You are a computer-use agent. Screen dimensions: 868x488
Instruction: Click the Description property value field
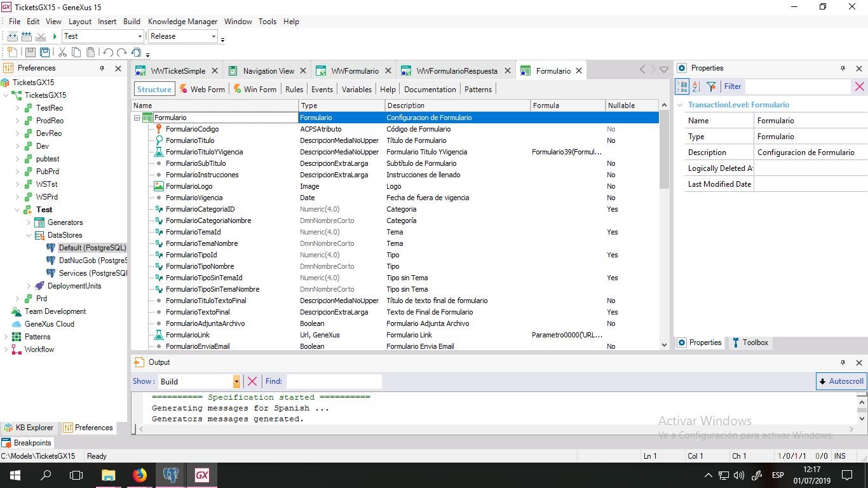tap(810, 152)
